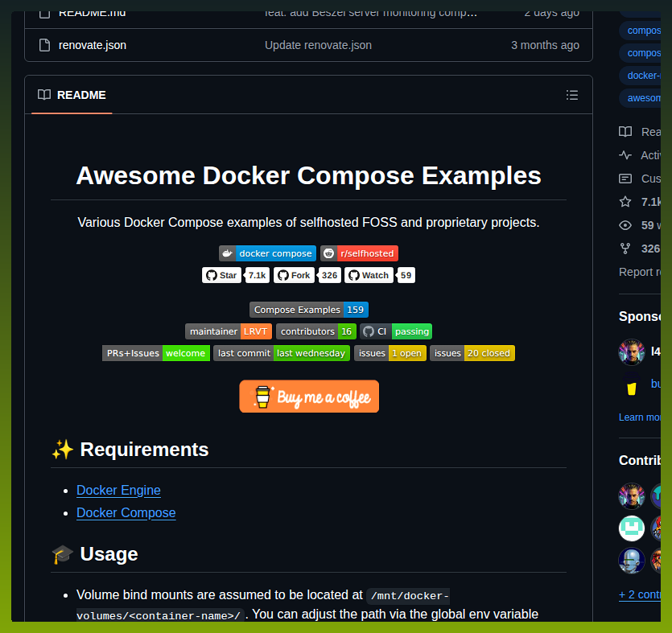Click the issues 1 open badge
This screenshot has height=633, width=672.
[x=390, y=353]
